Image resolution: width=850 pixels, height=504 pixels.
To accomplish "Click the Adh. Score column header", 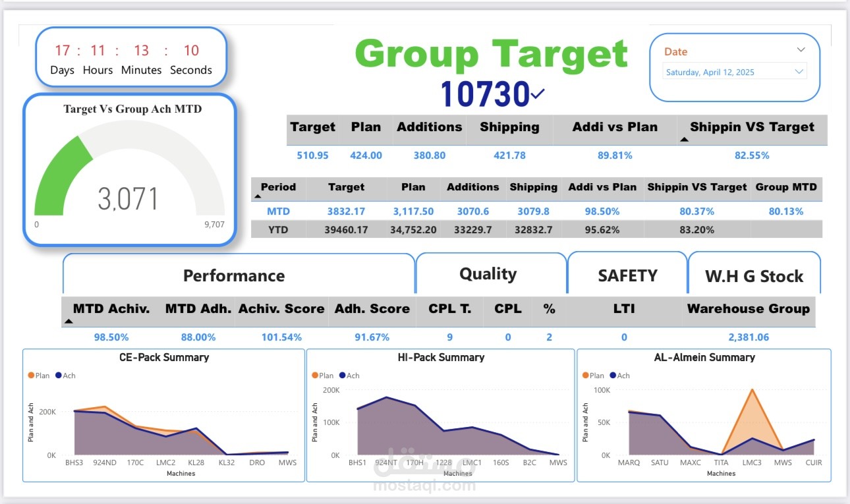I will [x=372, y=308].
